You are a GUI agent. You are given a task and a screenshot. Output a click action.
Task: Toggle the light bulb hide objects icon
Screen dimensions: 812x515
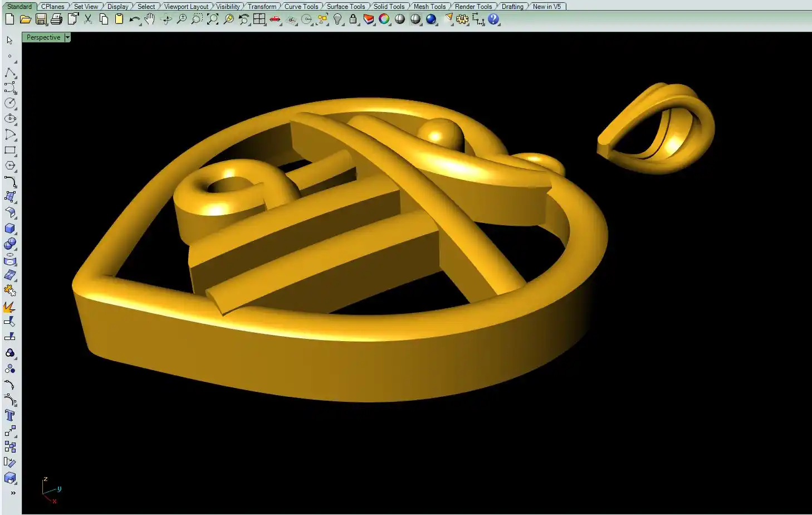tap(337, 20)
